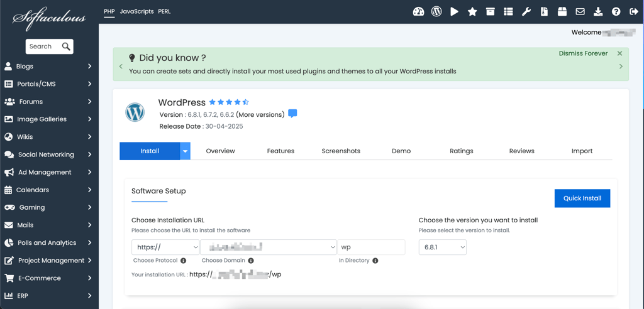Image resolution: width=644 pixels, height=309 pixels.
Task: Open the 6.8.1 version dropdown
Action: (x=442, y=247)
